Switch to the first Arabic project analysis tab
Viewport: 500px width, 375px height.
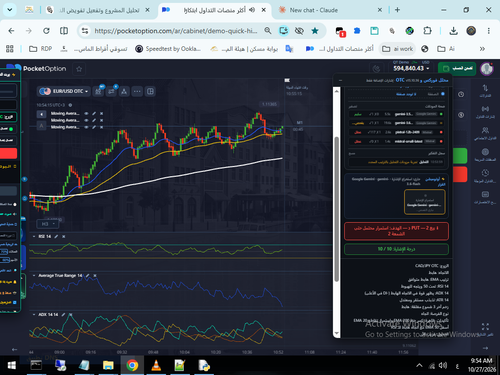pos(99,10)
